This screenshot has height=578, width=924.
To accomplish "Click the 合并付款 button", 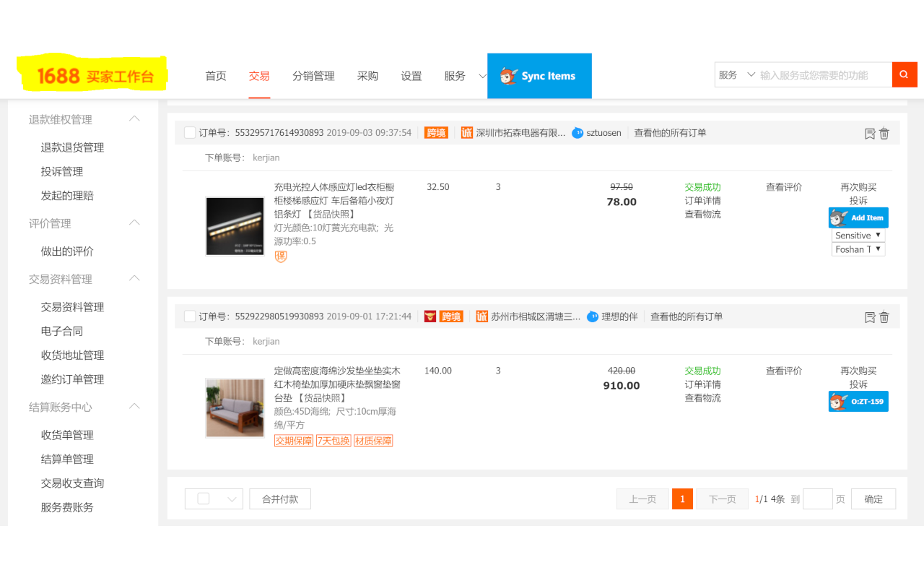I will tap(280, 499).
